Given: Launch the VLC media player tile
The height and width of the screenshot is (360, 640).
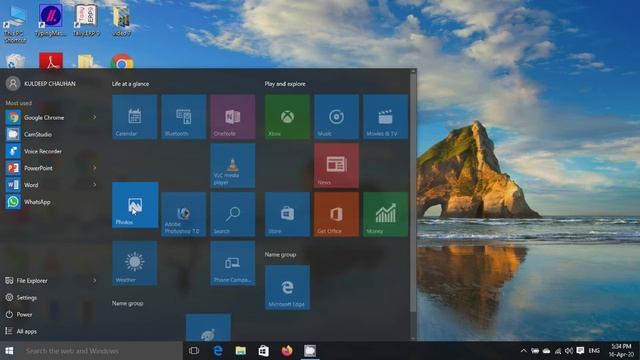Looking at the screenshot, I should pos(233,166).
